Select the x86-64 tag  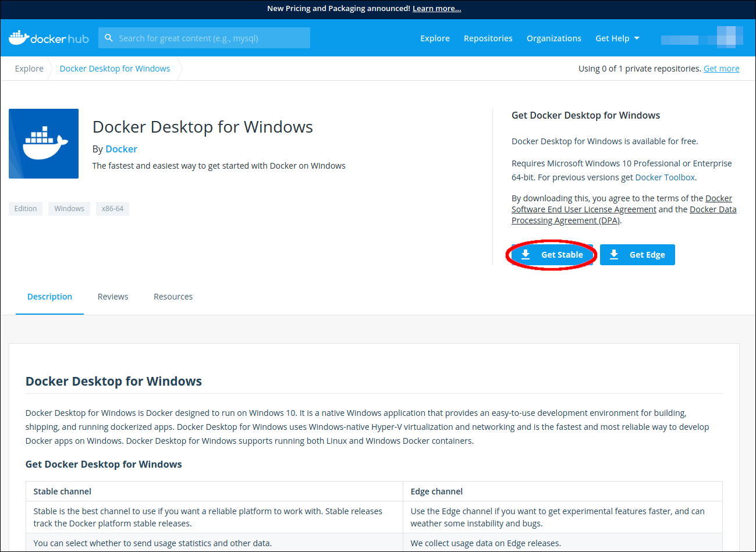[112, 209]
